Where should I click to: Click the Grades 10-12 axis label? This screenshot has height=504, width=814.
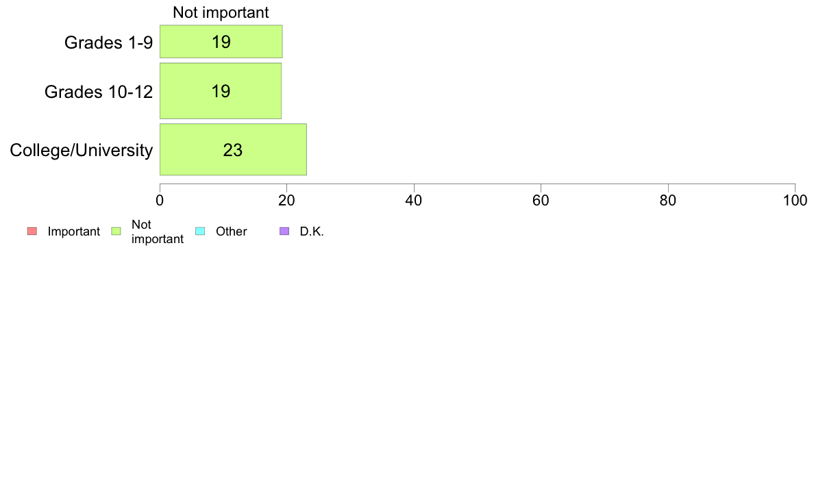point(99,92)
